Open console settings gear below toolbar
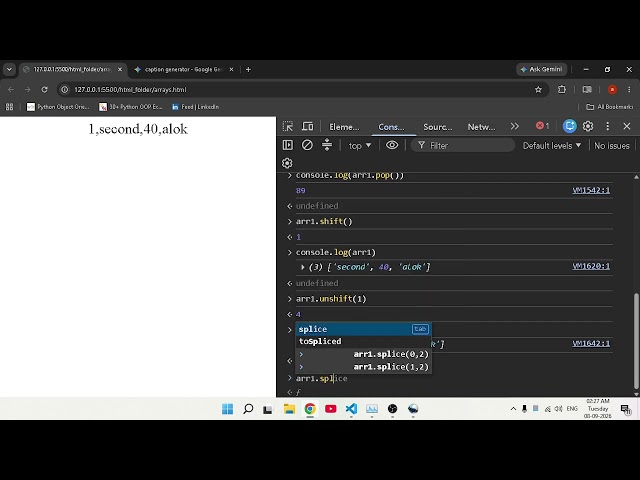Screen dimensions: 640x480 click(x=287, y=163)
